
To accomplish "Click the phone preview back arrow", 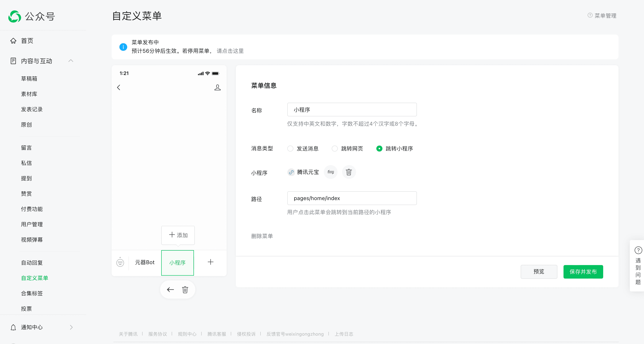I will [119, 87].
